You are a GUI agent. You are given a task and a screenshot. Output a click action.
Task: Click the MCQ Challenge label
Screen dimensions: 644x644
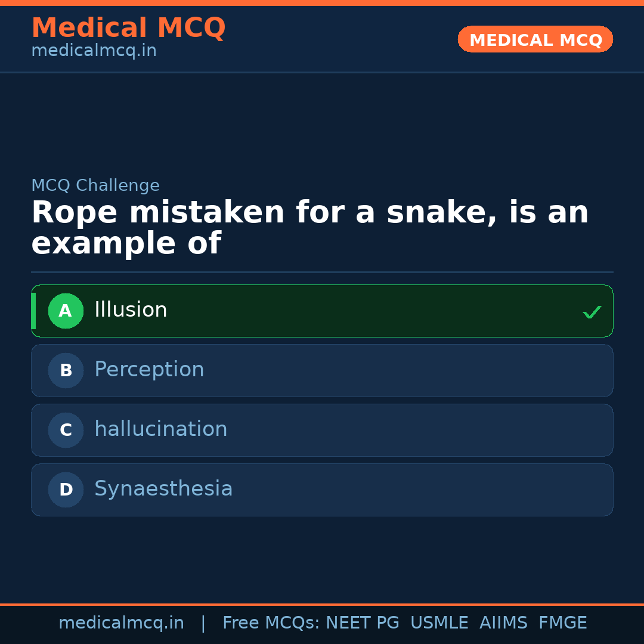pos(95,185)
